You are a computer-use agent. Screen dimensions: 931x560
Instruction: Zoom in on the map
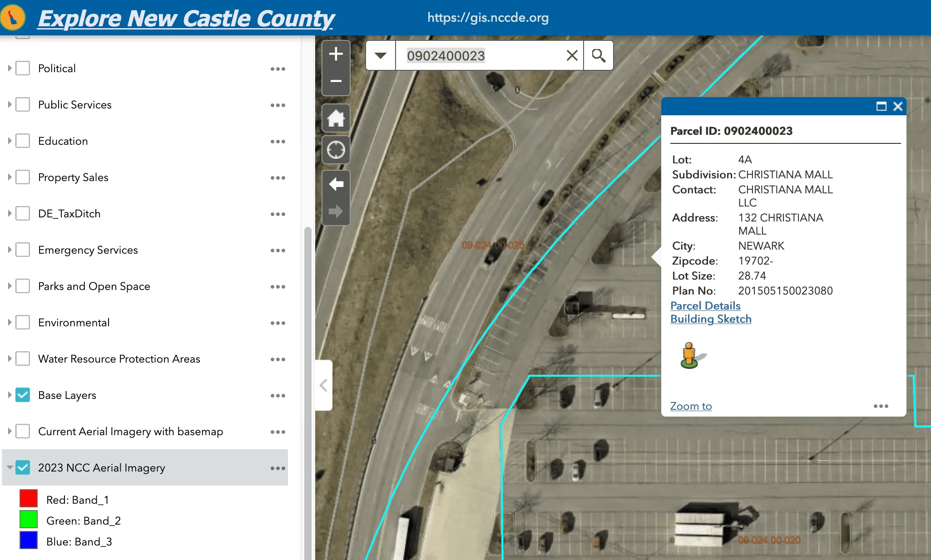point(336,54)
